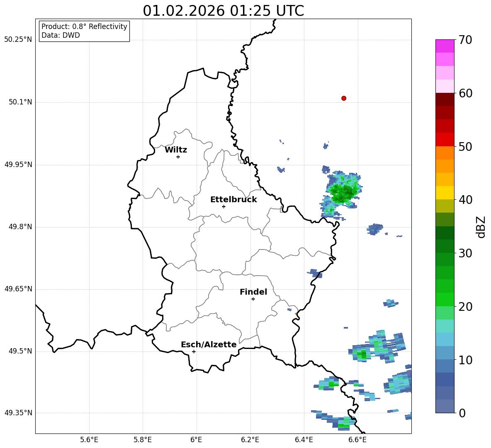The image size is (491, 448).
Task: Click the Ettelbruck cross marker
Action: (x=224, y=206)
